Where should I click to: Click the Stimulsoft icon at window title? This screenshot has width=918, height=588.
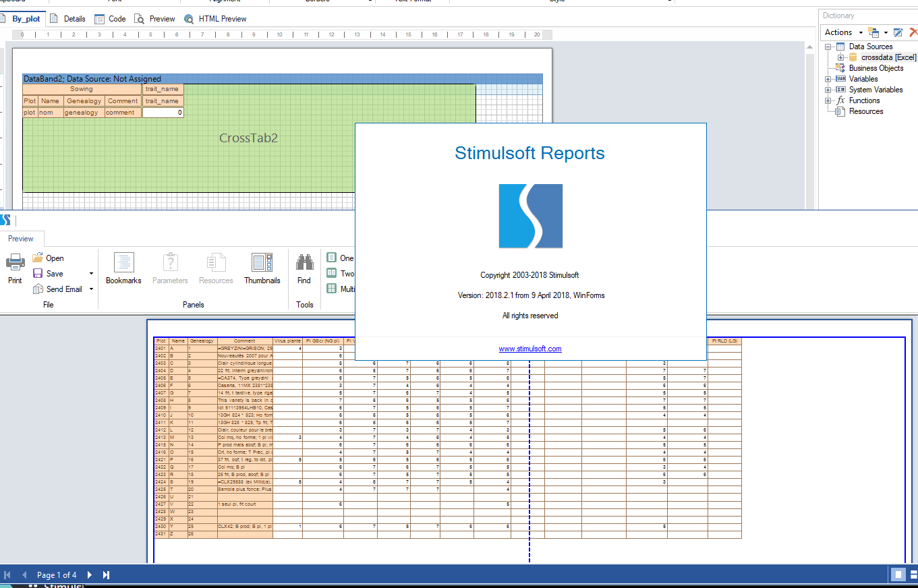(x=5, y=220)
